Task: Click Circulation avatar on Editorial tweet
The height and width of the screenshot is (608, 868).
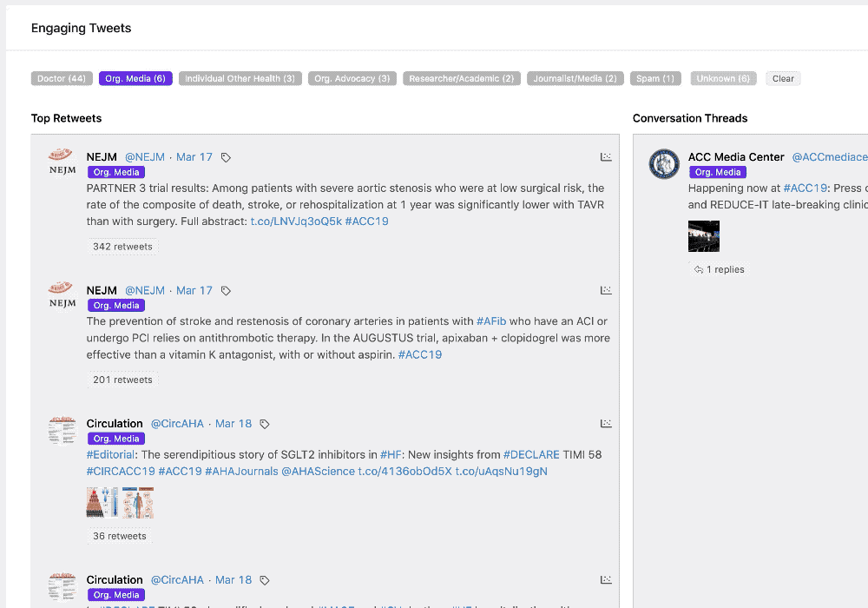Action: pos(62,430)
